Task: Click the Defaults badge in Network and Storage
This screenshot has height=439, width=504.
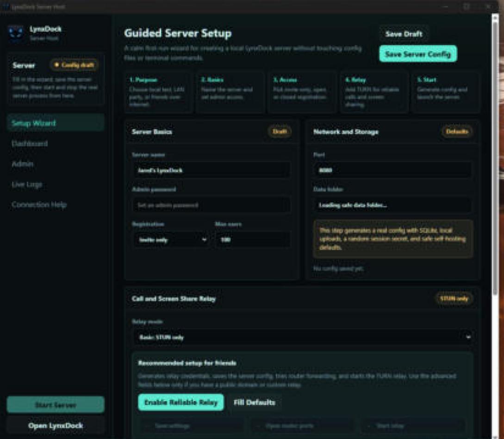Action: [457, 131]
